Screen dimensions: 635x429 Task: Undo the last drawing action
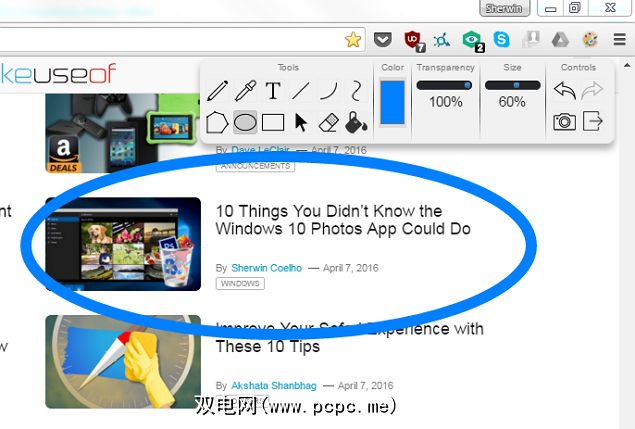click(565, 90)
